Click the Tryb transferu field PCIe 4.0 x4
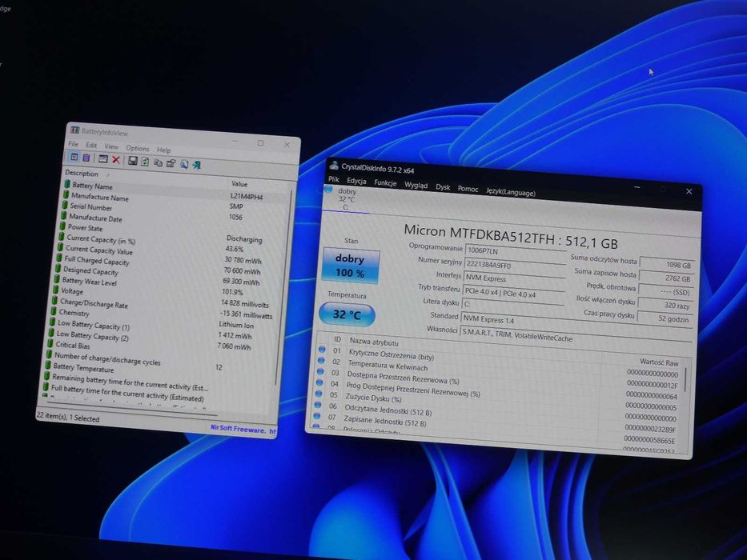The width and height of the screenshot is (747, 560). (513, 294)
